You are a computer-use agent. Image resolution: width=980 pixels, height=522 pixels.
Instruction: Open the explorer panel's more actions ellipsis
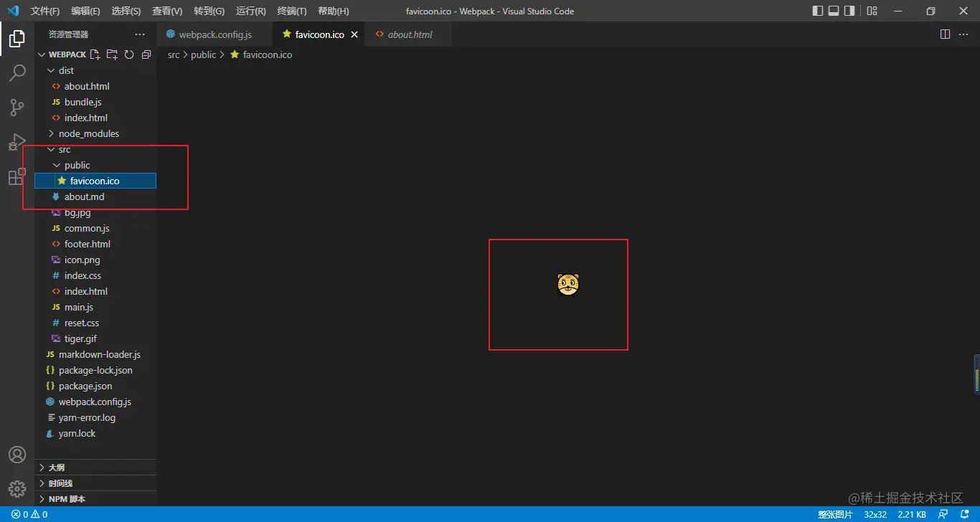[x=140, y=34]
